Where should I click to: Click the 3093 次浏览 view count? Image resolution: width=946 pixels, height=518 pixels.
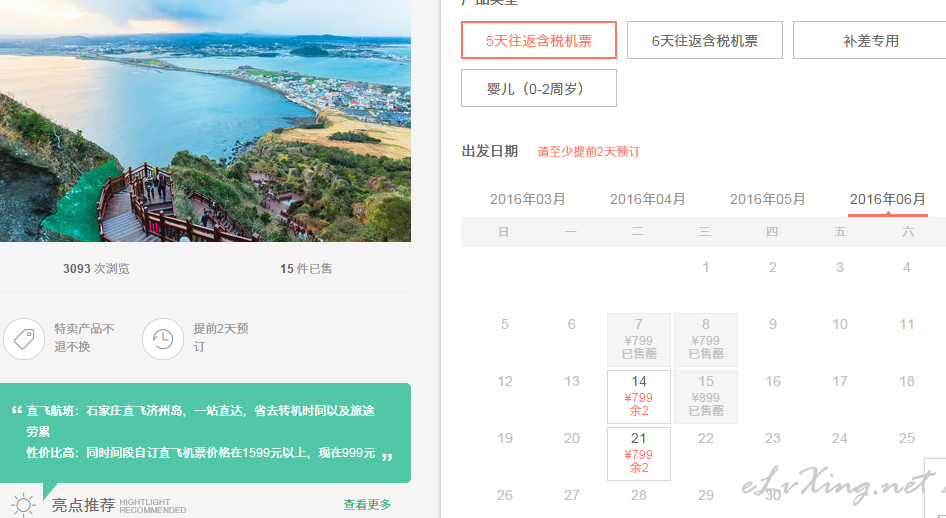[97, 268]
